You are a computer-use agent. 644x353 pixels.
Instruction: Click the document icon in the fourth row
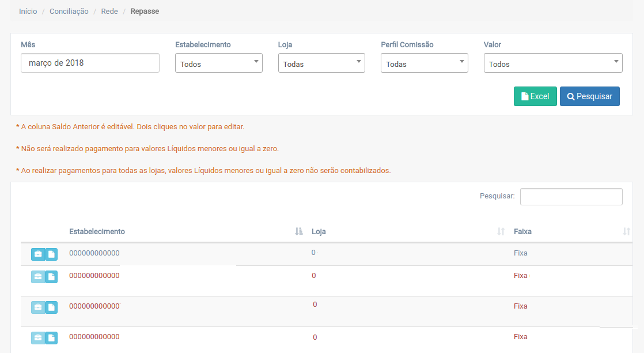(51, 338)
